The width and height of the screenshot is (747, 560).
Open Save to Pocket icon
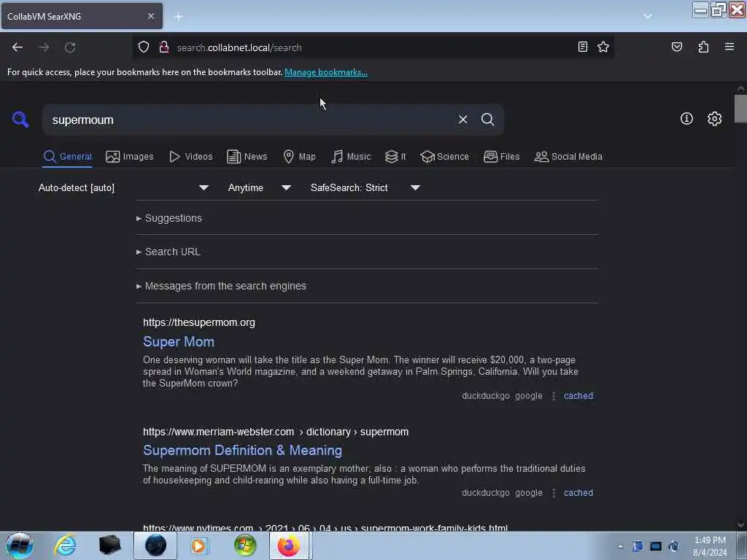click(676, 47)
